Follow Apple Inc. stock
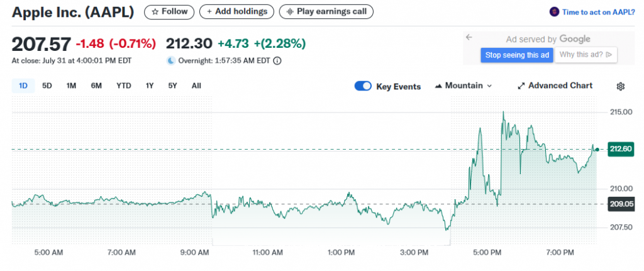The width and height of the screenshot is (644, 271). point(169,11)
